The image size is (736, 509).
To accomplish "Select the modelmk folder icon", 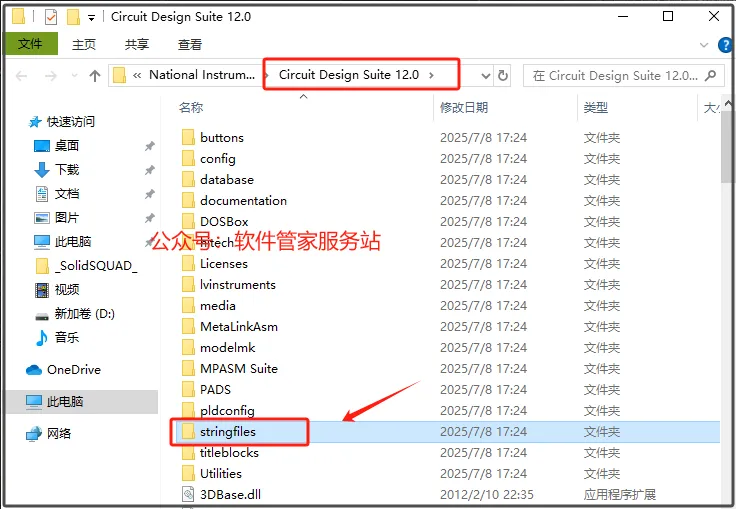I will click(x=188, y=347).
